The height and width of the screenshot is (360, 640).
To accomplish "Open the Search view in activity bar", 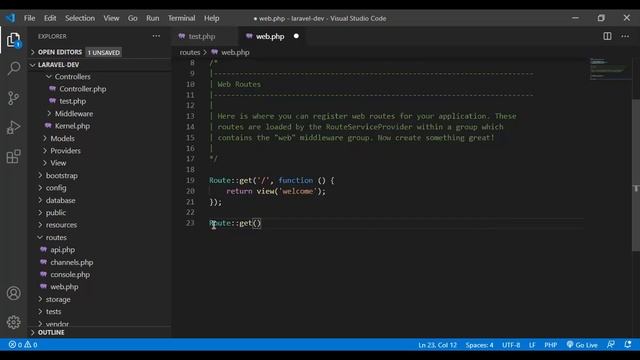I will (13, 68).
